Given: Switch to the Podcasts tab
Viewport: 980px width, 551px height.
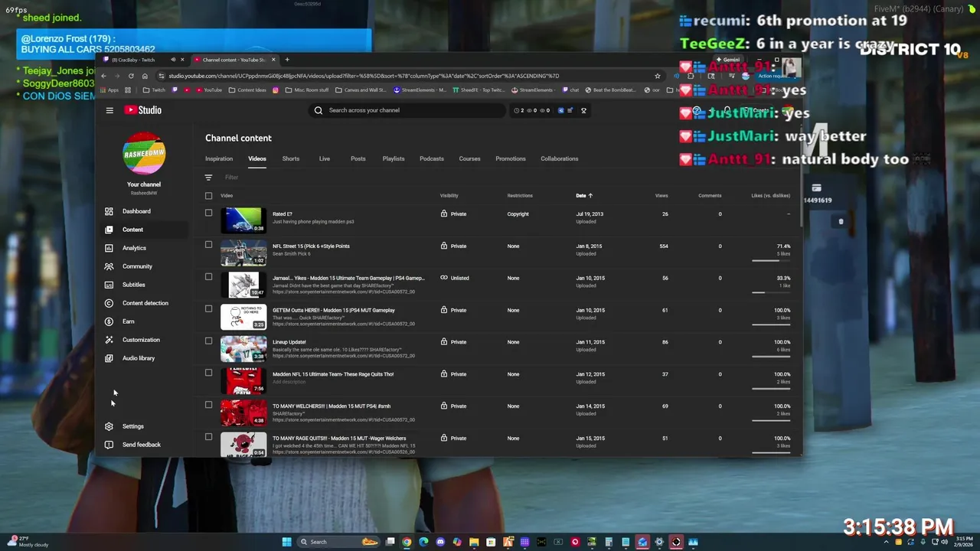Looking at the screenshot, I should (432, 158).
